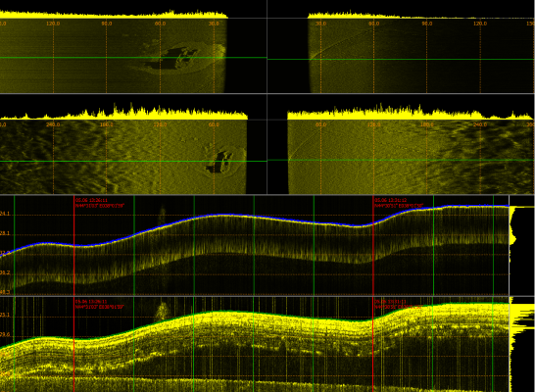
Task: Click the water-column target in the sub-bottom profile
Action: [162, 311]
